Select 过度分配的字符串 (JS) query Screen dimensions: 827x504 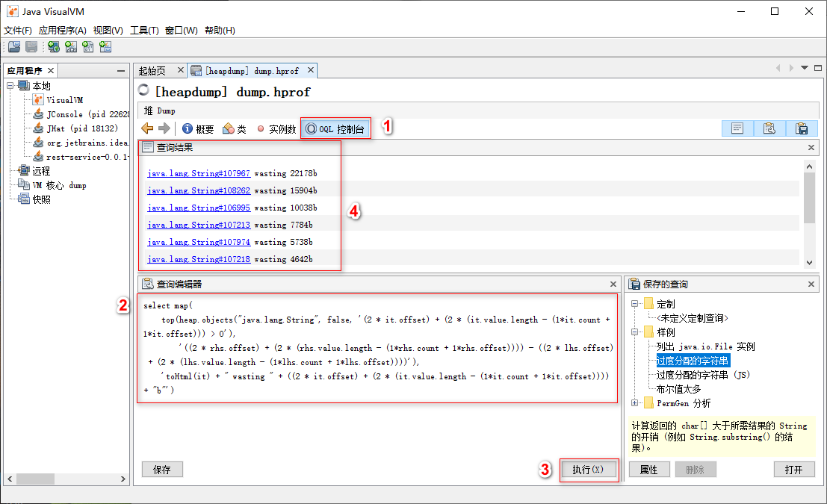tap(703, 375)
